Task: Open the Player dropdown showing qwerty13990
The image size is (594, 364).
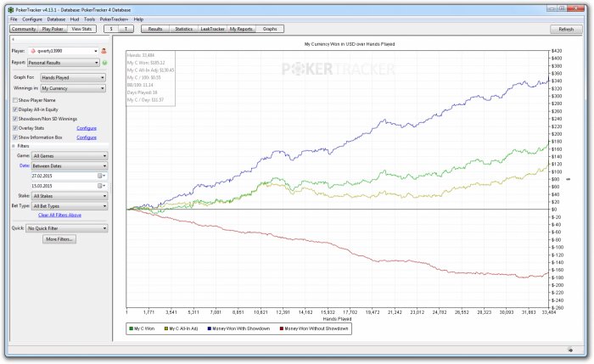Action: [64, 51]
